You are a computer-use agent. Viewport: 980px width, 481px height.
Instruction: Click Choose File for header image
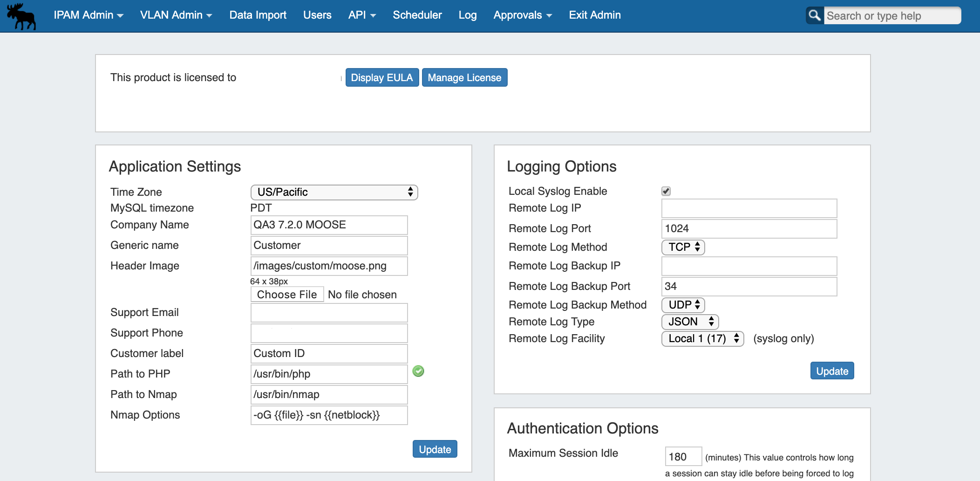tap(287, 295)
